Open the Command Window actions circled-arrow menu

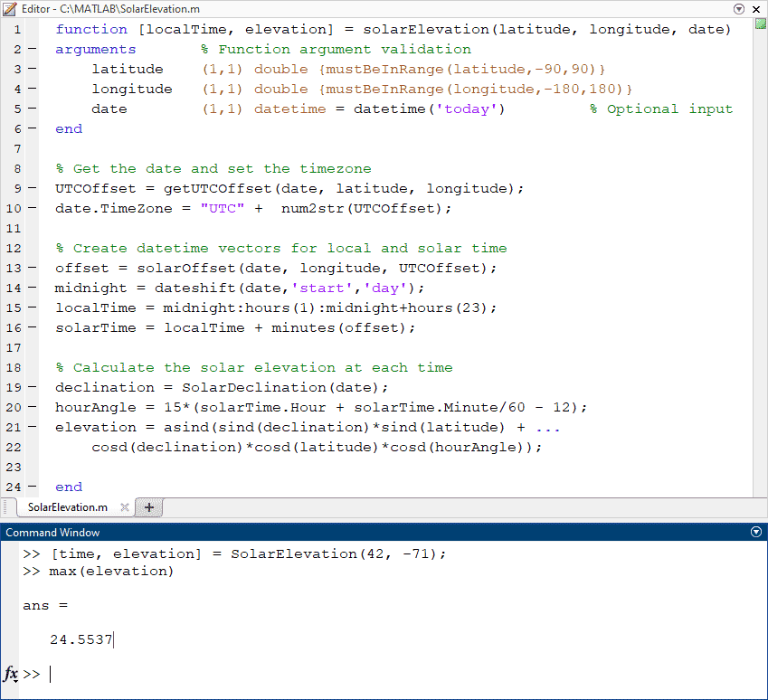(x=755, y=532)
